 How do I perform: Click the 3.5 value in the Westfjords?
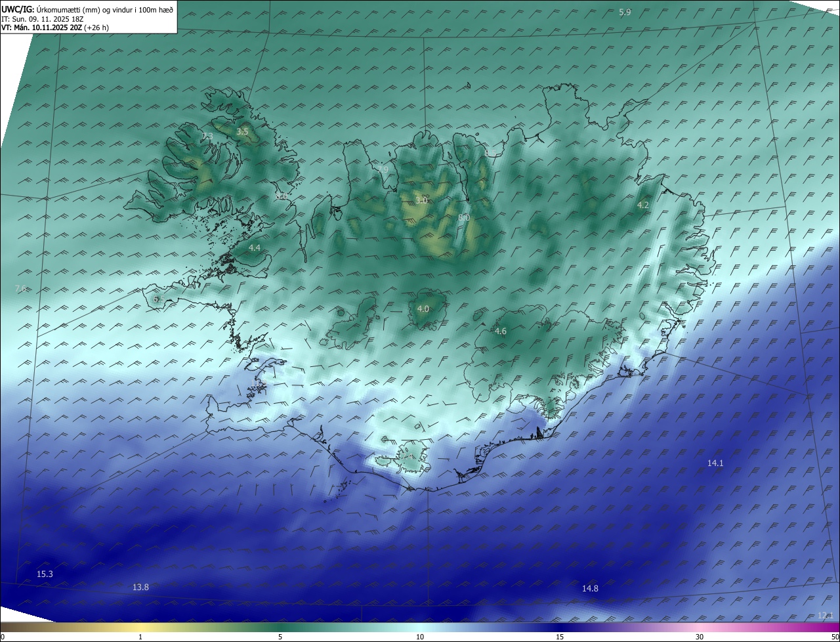[242, 132]
